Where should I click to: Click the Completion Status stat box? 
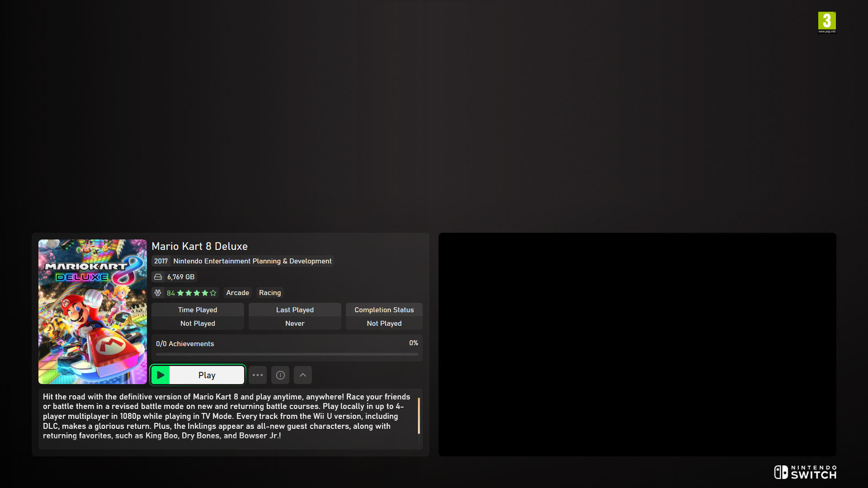384,316
